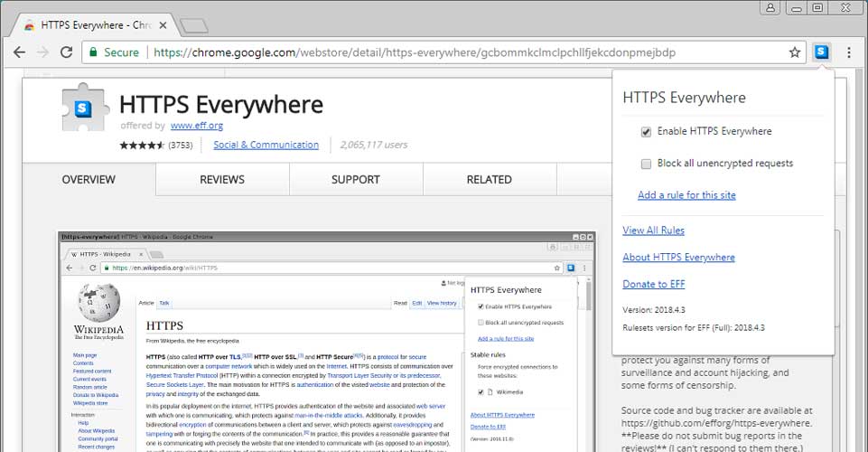The width and height of the screenshot is (868, 452).
Task: Switch to the REVIEWS tab
Action: pyautogui.click(x=222, y=180)
